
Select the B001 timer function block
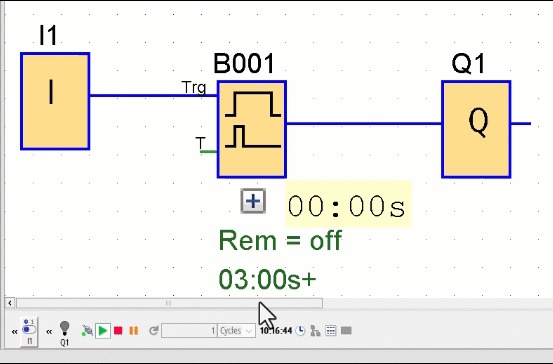252,129
